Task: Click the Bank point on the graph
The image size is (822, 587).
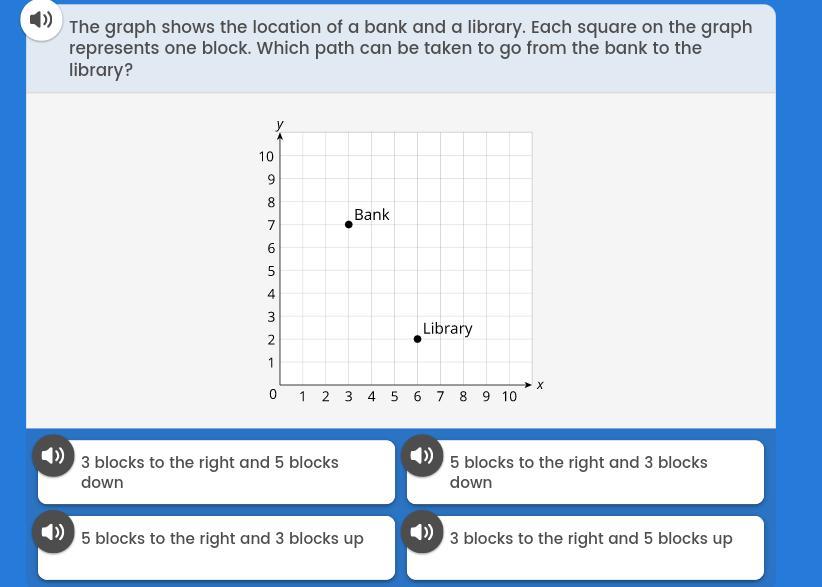Action: click(x=349, y=225)
